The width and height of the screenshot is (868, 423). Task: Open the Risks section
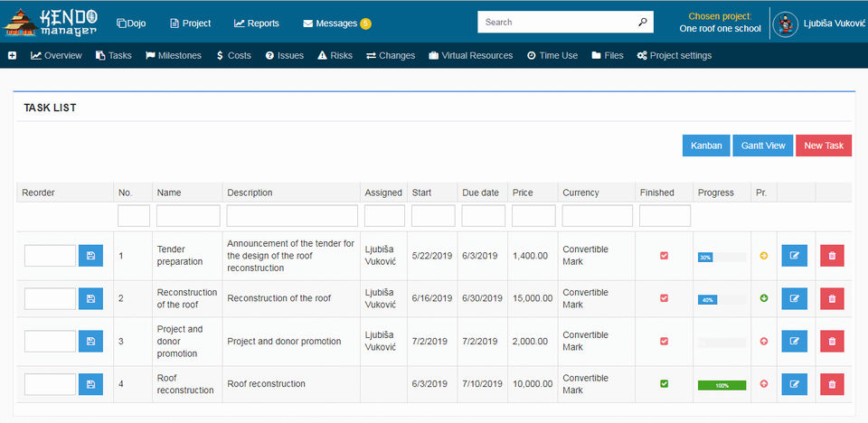335,56
